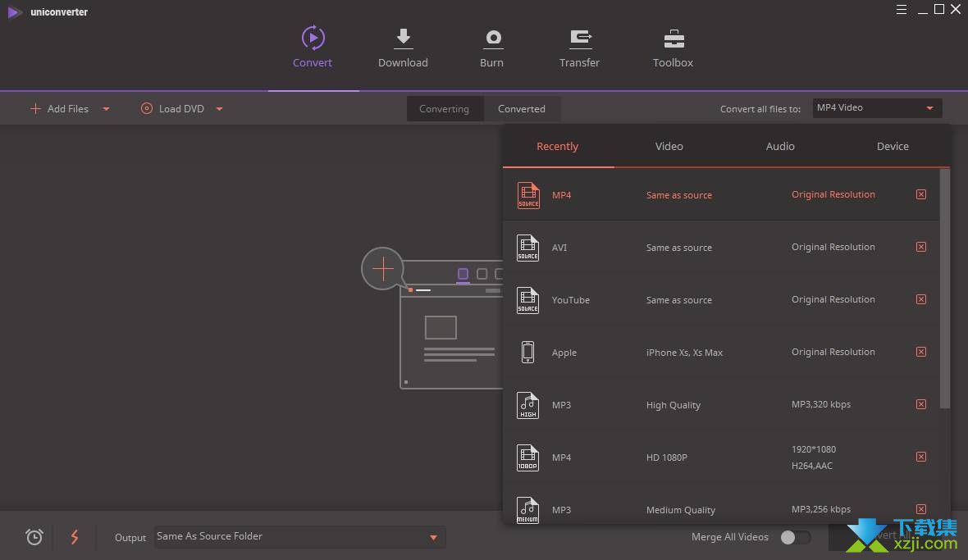968x560 pixels.
Task: Open the schedule alarm clock icon
Action: click(x=34, y=536)
